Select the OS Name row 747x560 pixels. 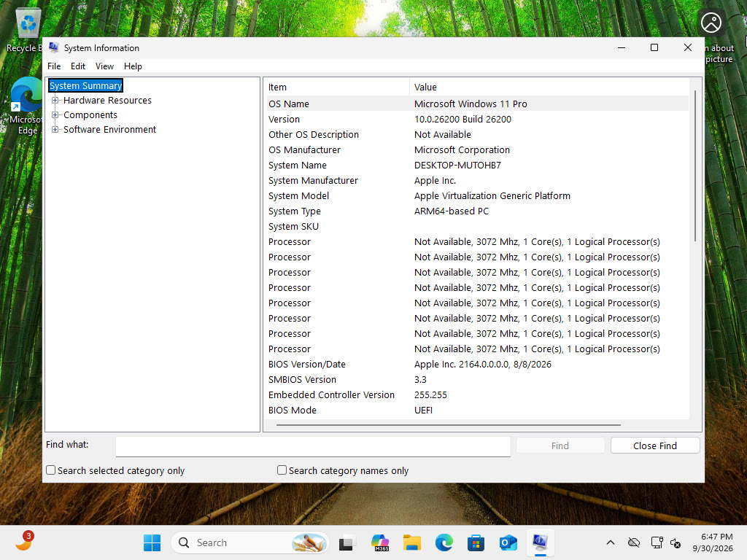click(x=477, y=104)
